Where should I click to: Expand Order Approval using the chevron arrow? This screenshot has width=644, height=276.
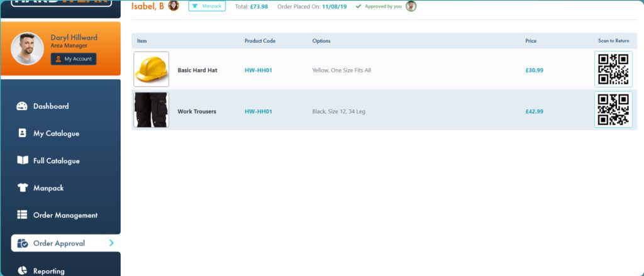[111, 243]
